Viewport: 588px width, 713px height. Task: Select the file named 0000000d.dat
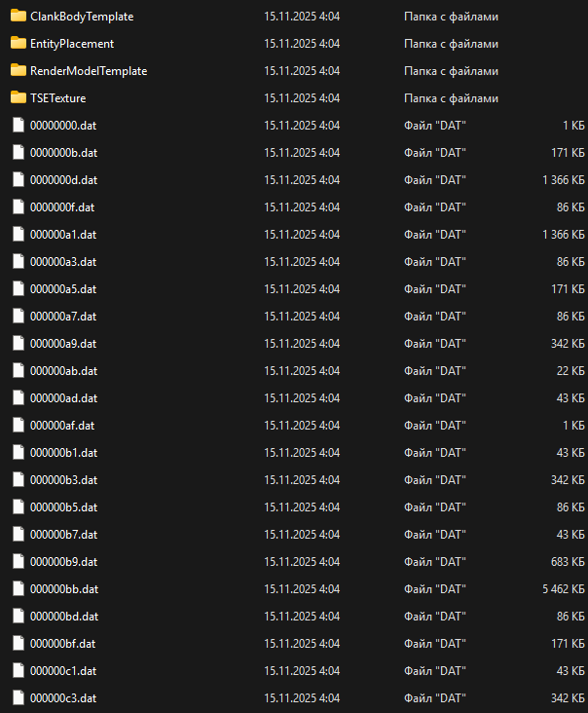click(x=63, y=180)
